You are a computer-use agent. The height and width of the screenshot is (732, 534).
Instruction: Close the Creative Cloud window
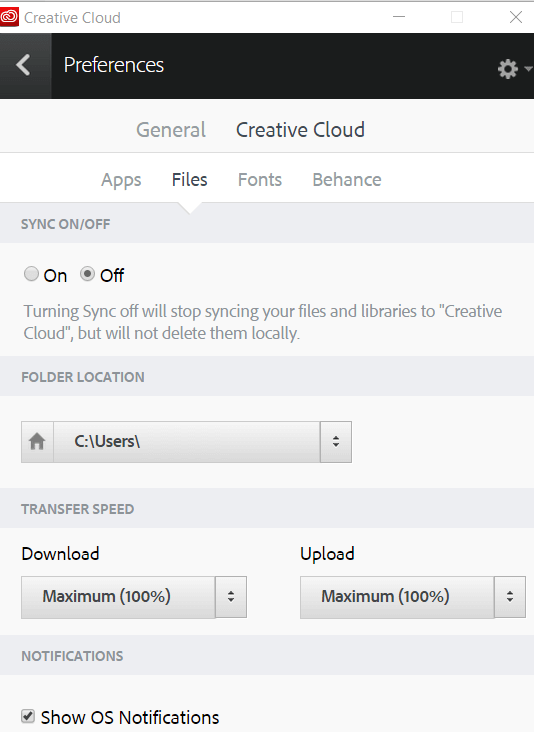click(x=515, y=17)
